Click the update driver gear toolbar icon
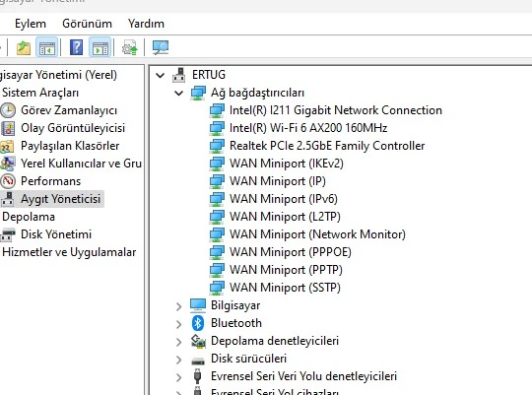532x395 pixels. pyautogui.click(x=130, y=47)
